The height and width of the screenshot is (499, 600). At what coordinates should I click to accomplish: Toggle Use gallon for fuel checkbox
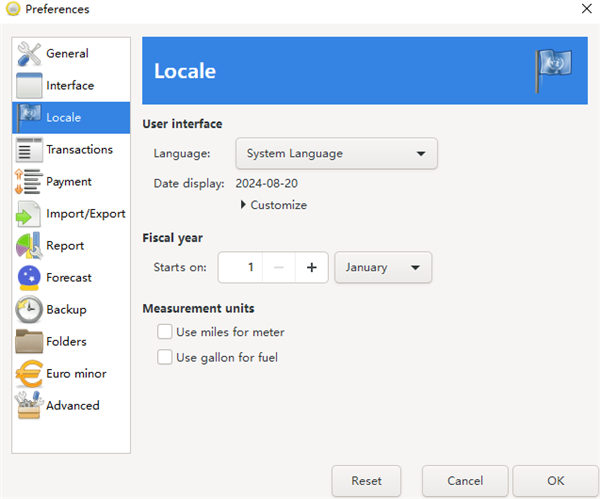pos(165,357)
